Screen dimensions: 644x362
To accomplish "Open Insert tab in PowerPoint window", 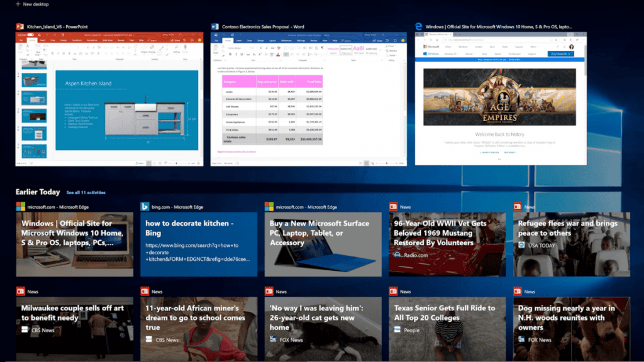I will pyautogui.click(x=43, y=41).
